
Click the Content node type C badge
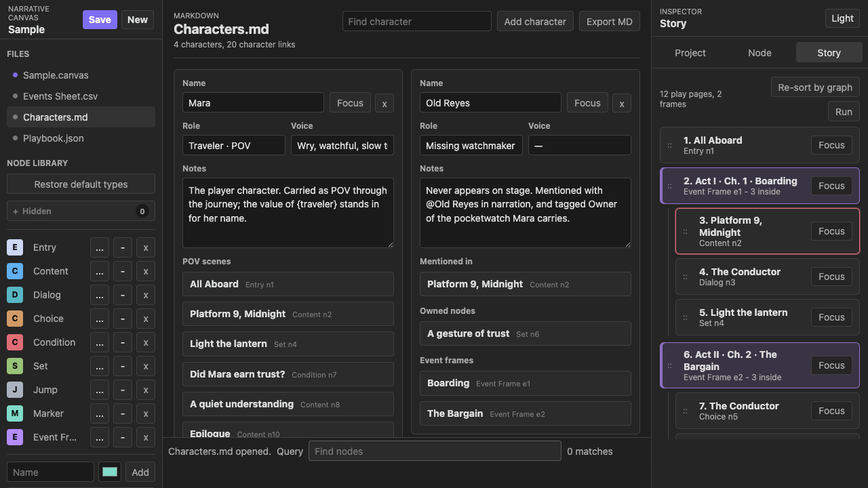[x=15, y=271]
